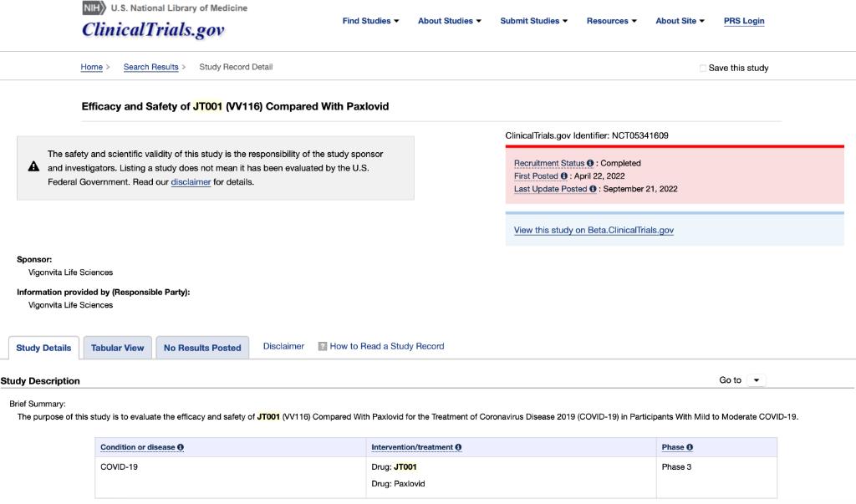856x504 pixels.
Task: Click the First Posted info icon
Action: [x=564, y=176]
